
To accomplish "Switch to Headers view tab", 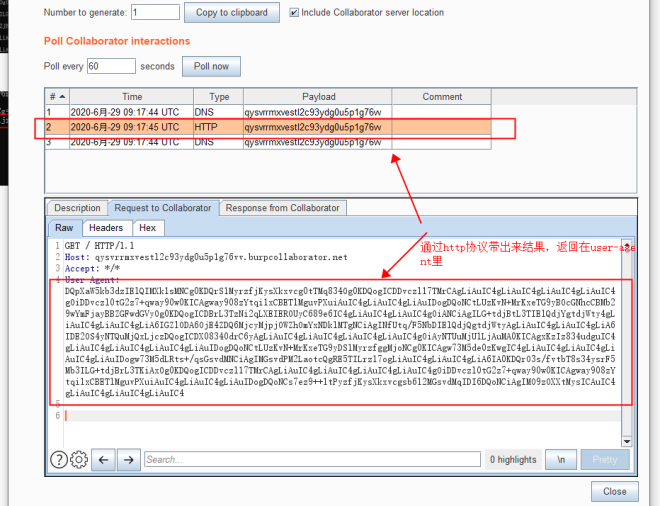I will click(x=106, y=228).
